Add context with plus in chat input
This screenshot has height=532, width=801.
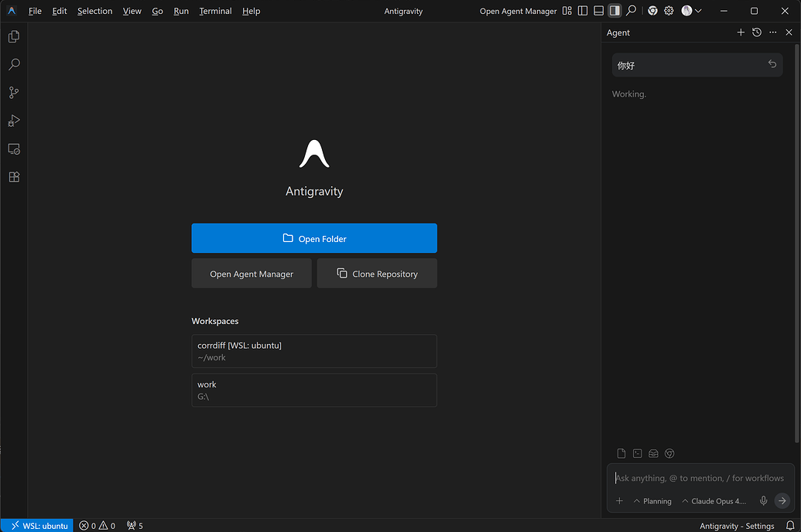(x=619, y=501)
